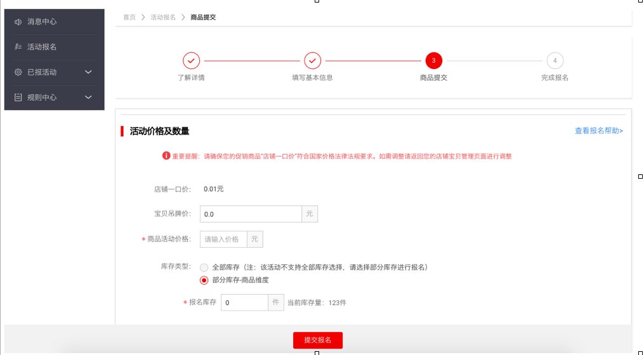Viewport: 644px width, 355px height.
Task: Expand the 已报活动 submenu chevron
Action: coord(88,72)
